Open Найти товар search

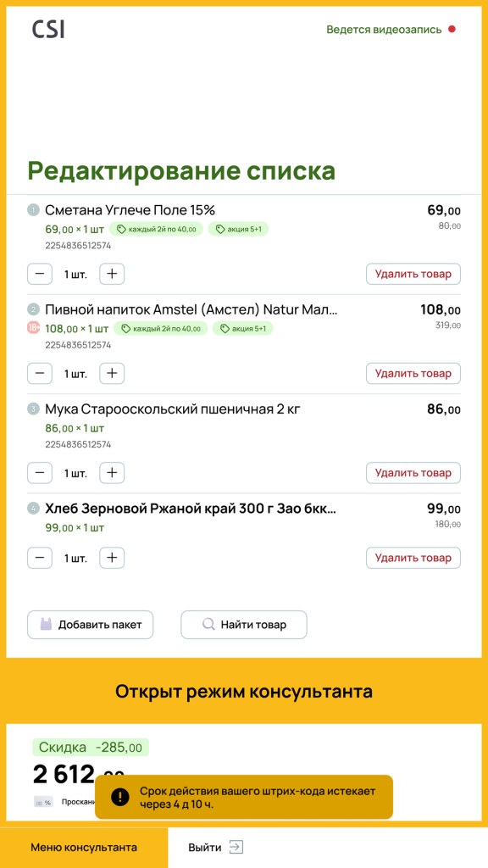click(x=244, y=625)
